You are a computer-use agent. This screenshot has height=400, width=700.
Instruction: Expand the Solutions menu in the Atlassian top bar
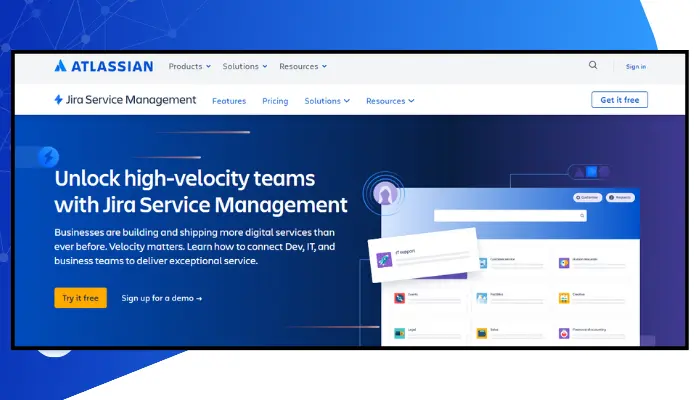[x=245, y=66]
